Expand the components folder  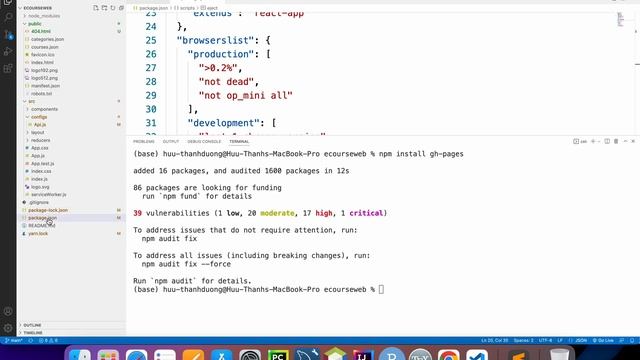[44, 109]
